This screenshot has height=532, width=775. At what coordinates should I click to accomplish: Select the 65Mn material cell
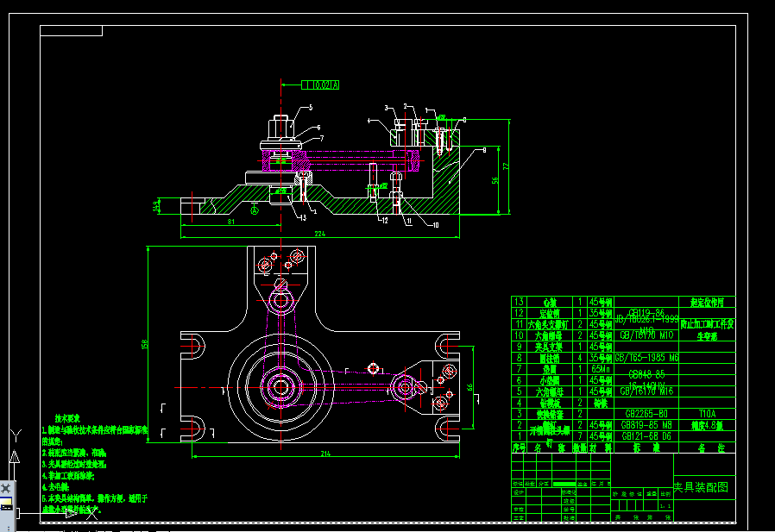600,369
